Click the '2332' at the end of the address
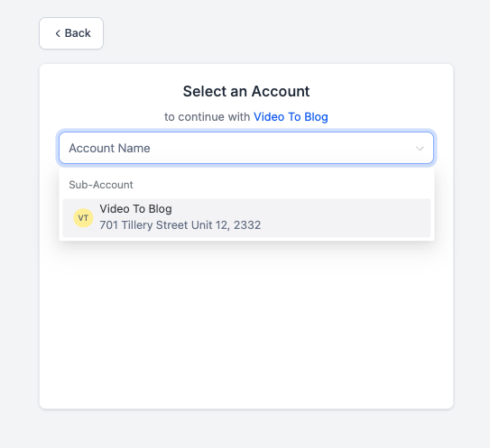Viewport: 490px width, 448px height. (247, 225)
